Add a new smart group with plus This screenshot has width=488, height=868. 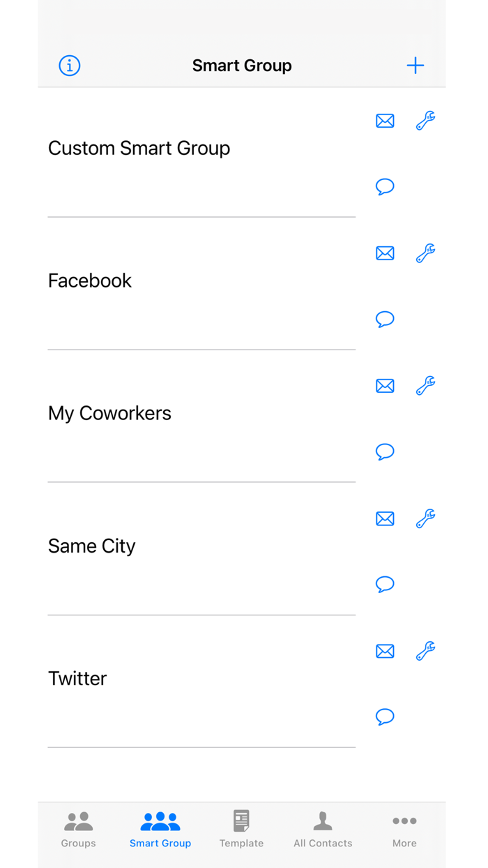point(415,66)
